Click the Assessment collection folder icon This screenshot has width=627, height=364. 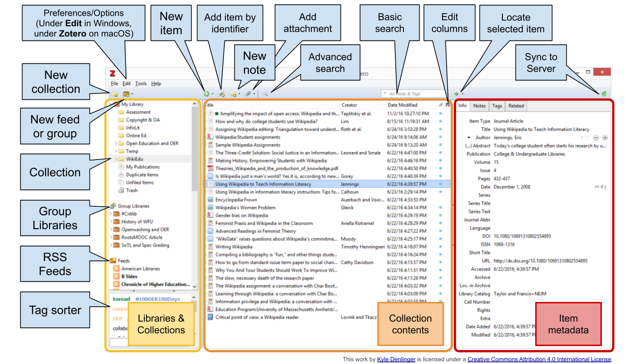(121, 112)
